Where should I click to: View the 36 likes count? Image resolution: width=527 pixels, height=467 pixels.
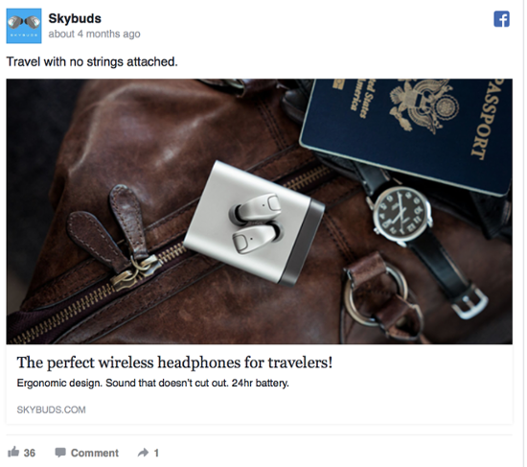29,453
